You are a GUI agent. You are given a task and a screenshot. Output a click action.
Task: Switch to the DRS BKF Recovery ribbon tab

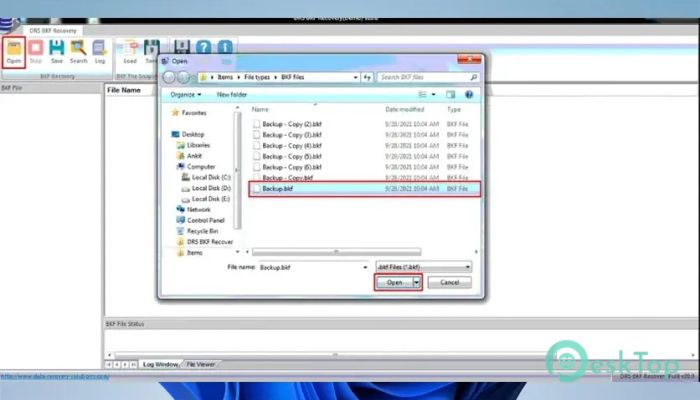53,30
